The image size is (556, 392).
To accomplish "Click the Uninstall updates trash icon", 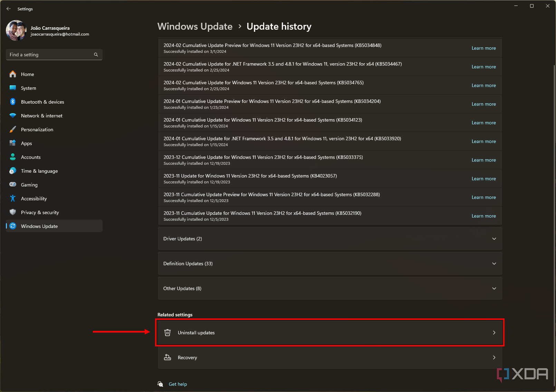I will (x=167, y=333).
